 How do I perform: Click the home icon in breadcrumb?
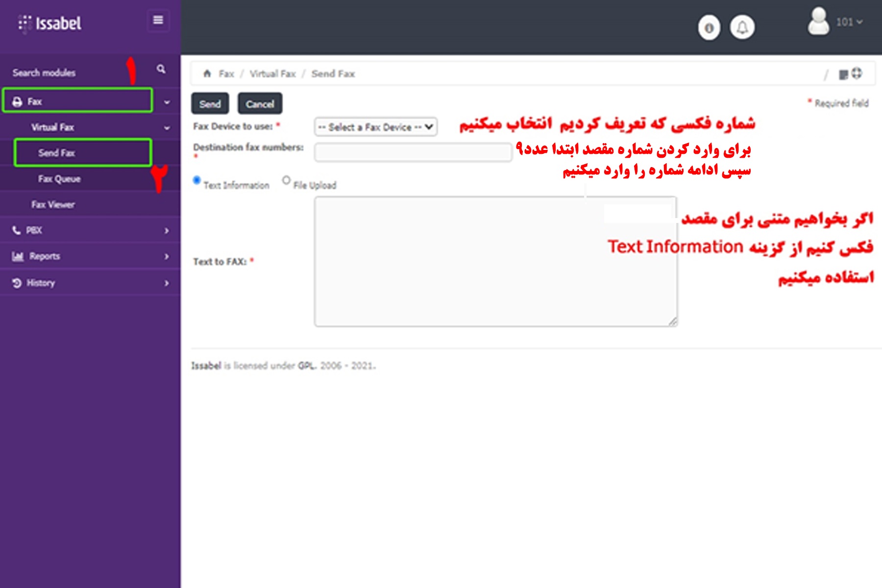coord(207,73)
